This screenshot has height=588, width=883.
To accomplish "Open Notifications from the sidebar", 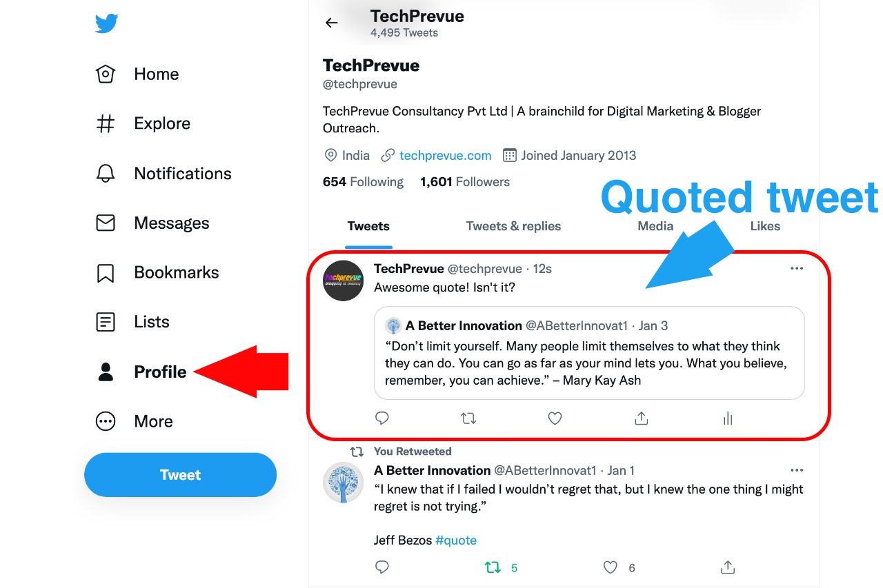I will point(163,173).
